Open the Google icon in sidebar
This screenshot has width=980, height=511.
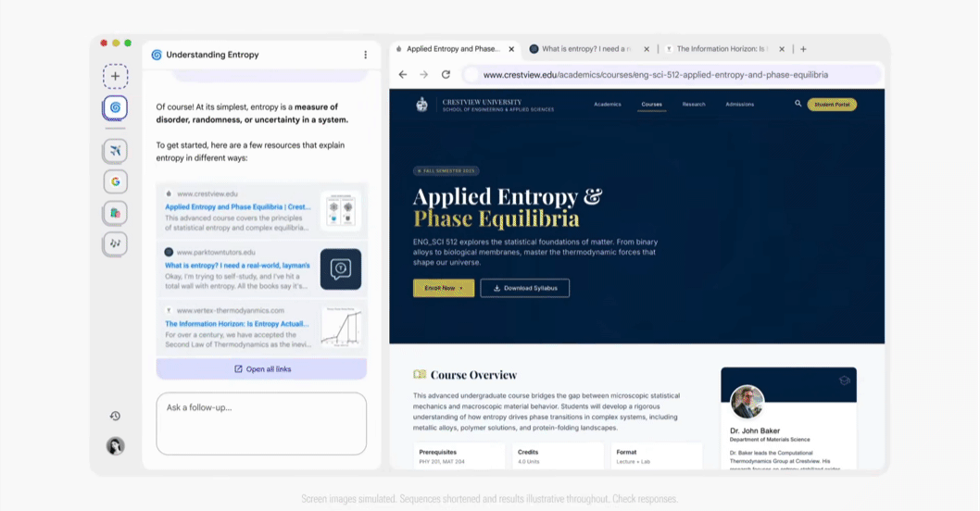point(115,181)
